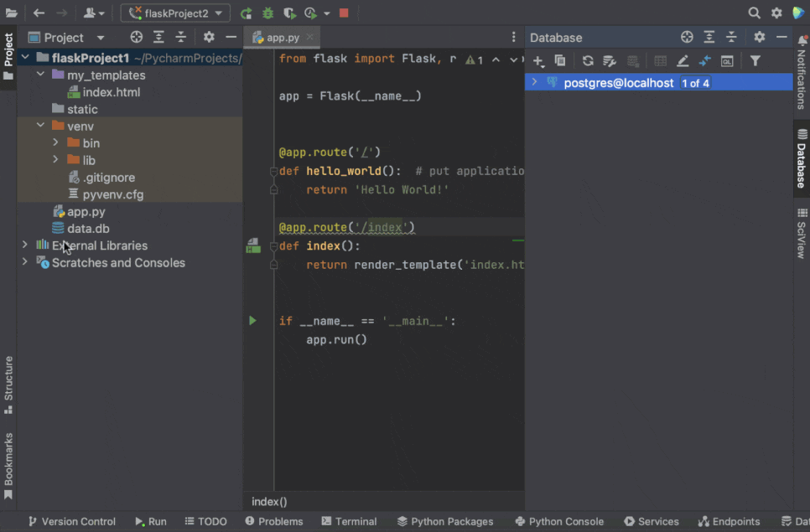The height and width of the screenshot is (532, 810).
Task: Open the flaskProject2 run configuration dropdown
Action: (x=175, y=13)
